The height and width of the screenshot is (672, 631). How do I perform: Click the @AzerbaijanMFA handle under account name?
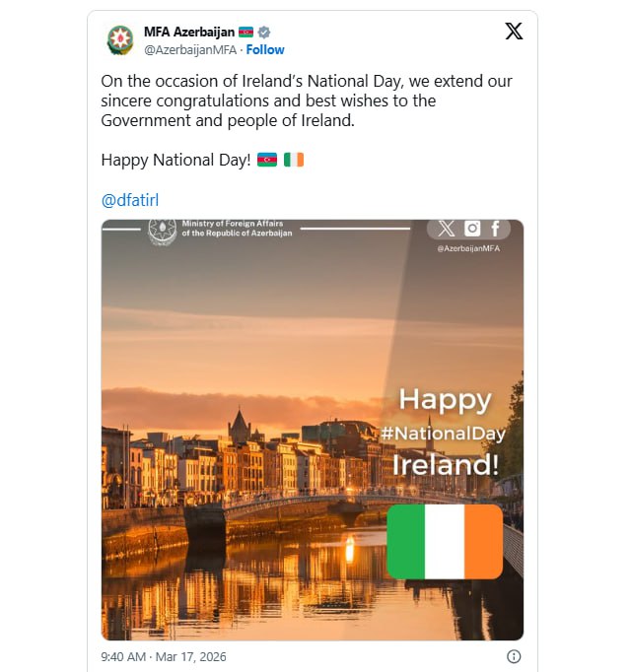(x=190, y=49)
